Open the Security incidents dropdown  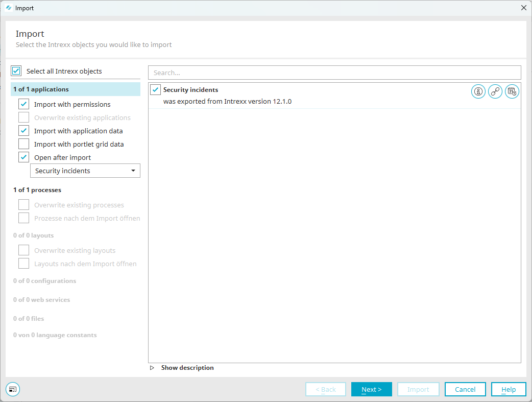pos(85,171)
